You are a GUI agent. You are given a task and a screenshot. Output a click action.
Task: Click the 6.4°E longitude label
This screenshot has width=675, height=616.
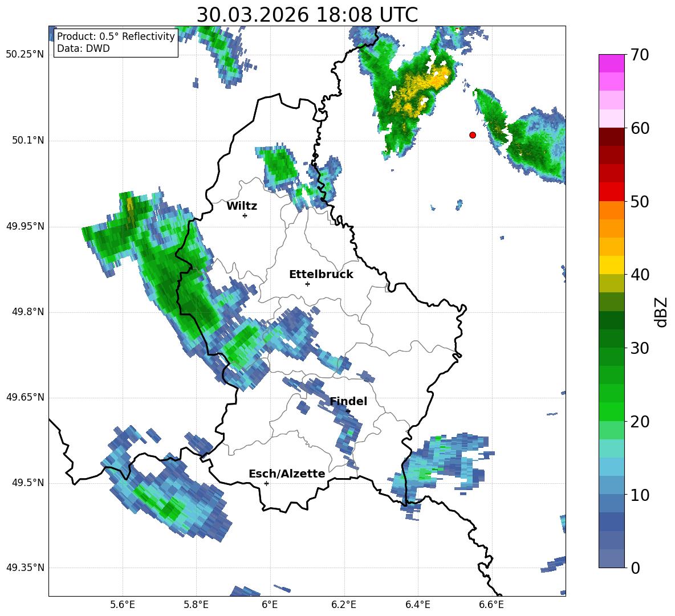417,605
